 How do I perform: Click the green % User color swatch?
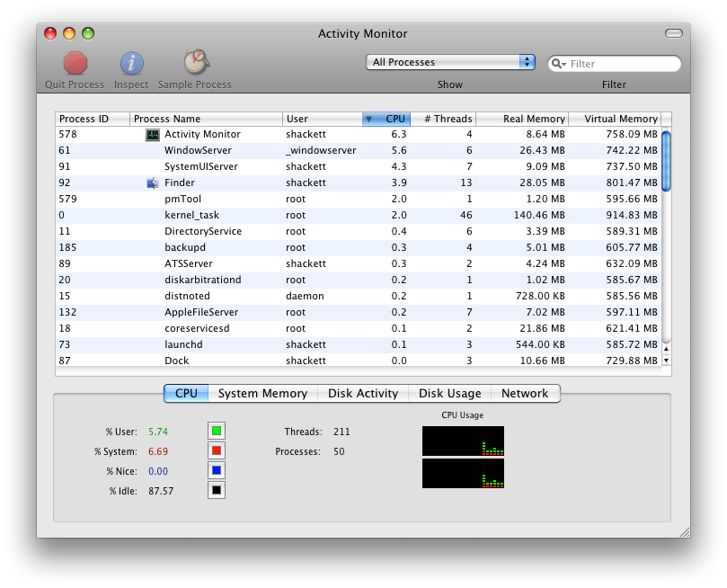tap(217, 431)
